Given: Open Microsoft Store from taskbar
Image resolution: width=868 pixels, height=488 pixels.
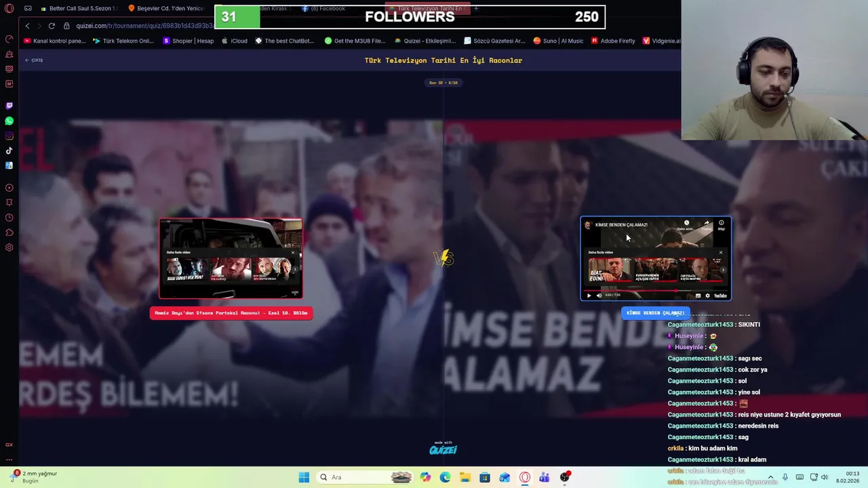Looking at the screenshot, I should 485,477.
